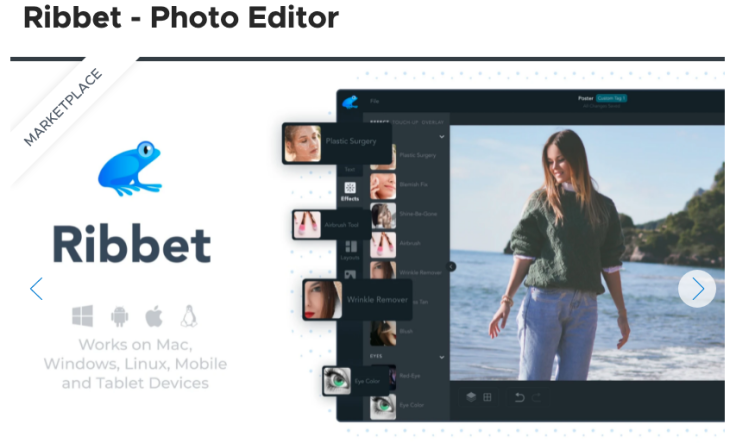736x443 pixels.
Task: Collapse the side panel with arrow handle
Action: tap(451, 267)
